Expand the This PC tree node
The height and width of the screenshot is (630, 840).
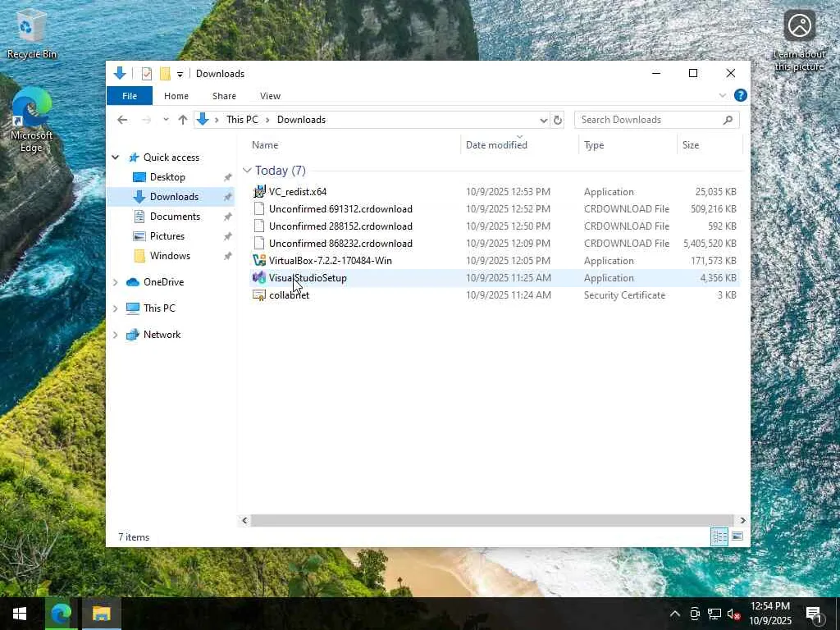(x=115, y=308)
